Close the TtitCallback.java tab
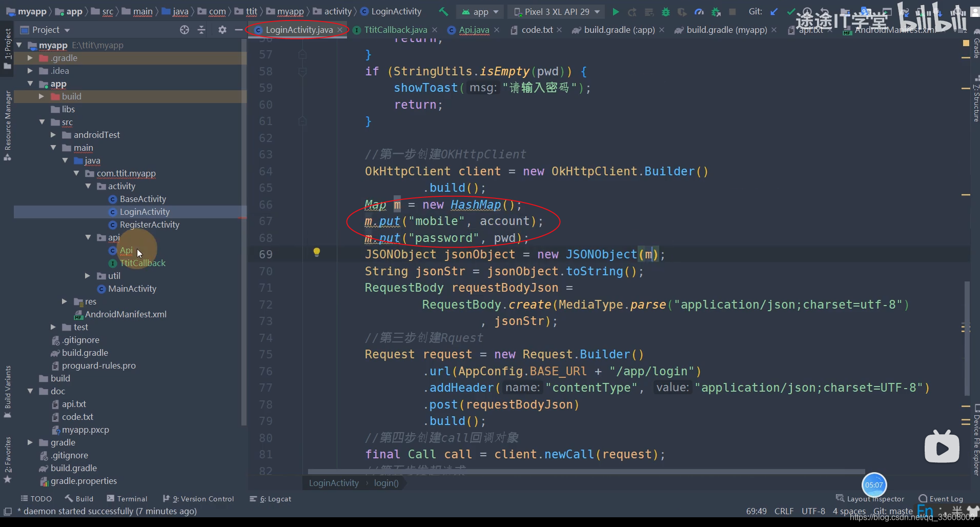Image resolution: width=980 pixels, height=527 pixels. [435, 30]
